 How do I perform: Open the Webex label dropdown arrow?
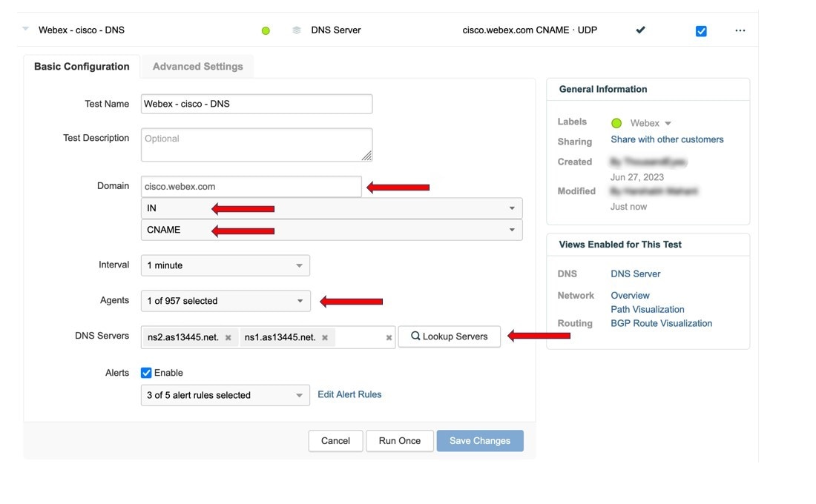pos(668,123)
